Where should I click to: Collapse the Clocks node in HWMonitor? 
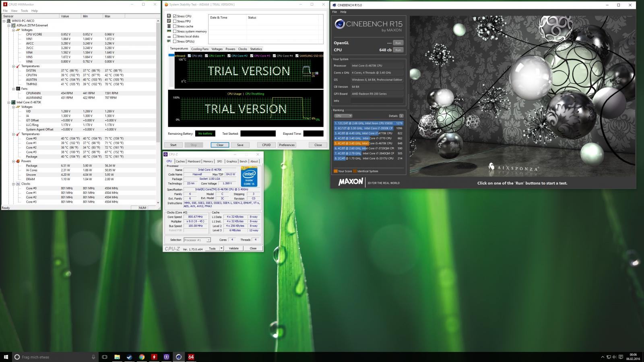pos(13,183)
